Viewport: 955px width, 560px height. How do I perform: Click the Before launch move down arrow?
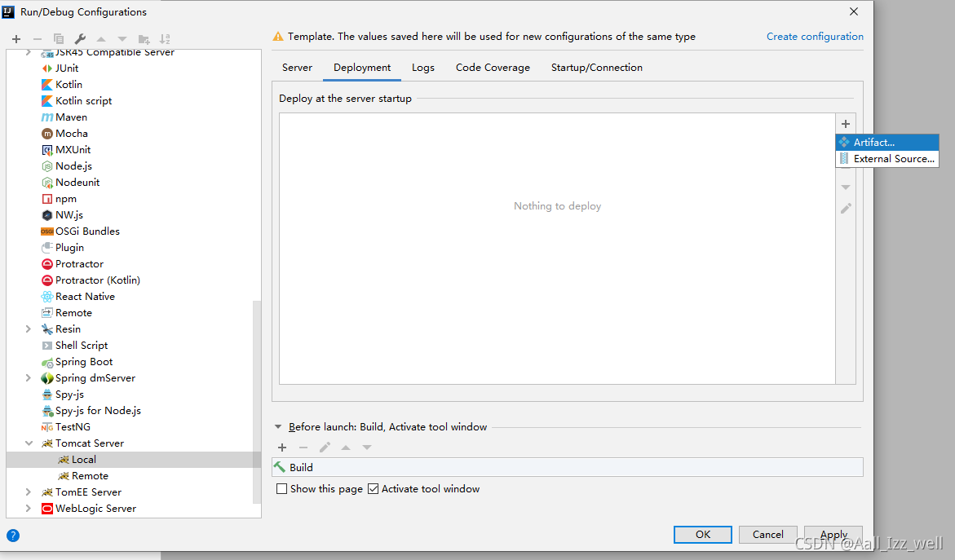367,448
